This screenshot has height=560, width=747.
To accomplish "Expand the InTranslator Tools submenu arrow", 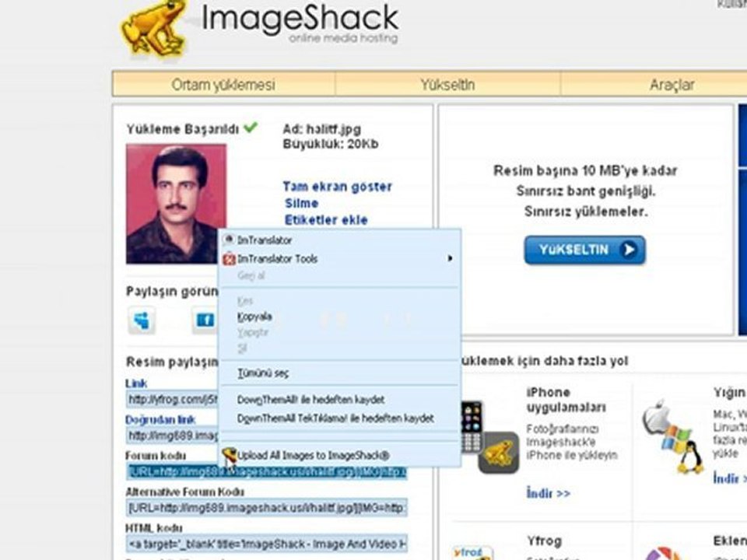I will tap(450, 259).
